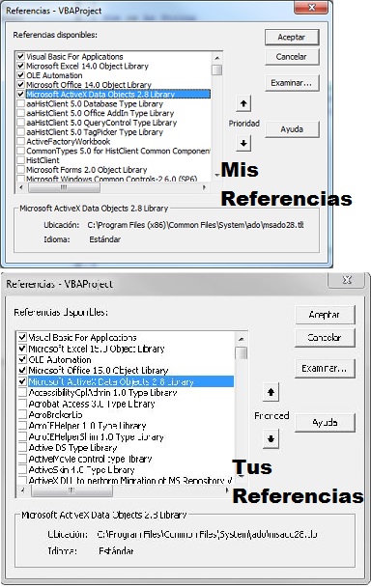The height and width of the screenshot is (588, 371).
Task: Check ActiveSkin 4.0 Type Library
Action: coord(22,470)
